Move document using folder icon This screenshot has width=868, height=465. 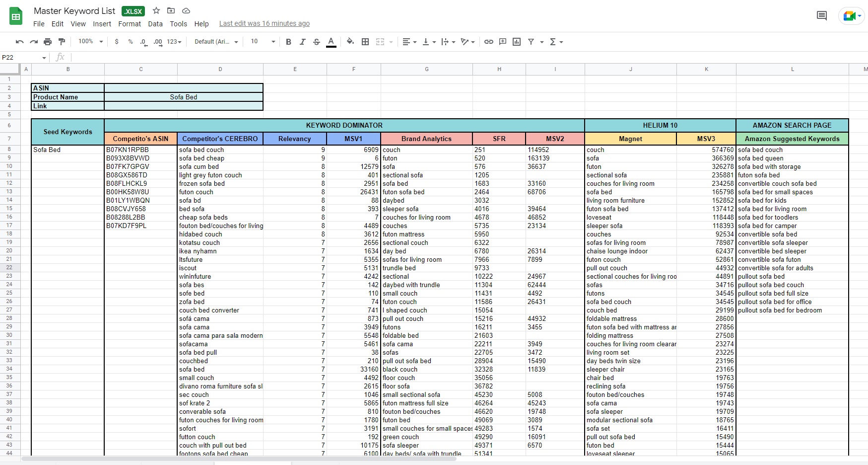click(x=171, y=10)
